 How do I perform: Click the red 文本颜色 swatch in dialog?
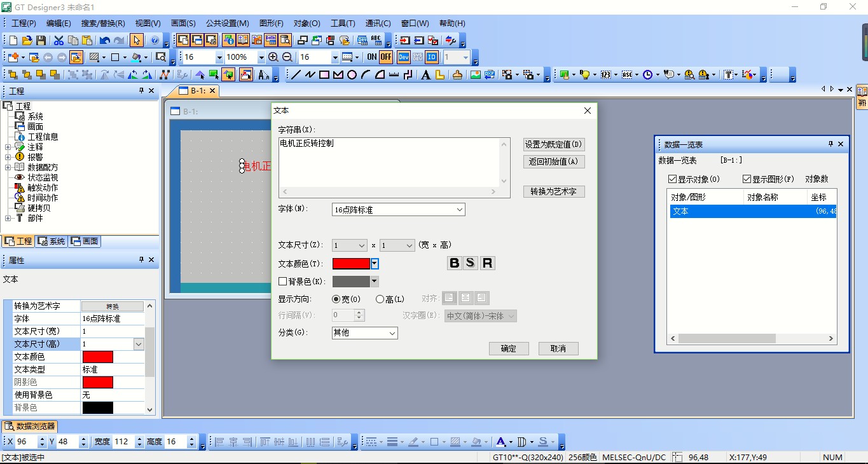click(x=351, y=264)
